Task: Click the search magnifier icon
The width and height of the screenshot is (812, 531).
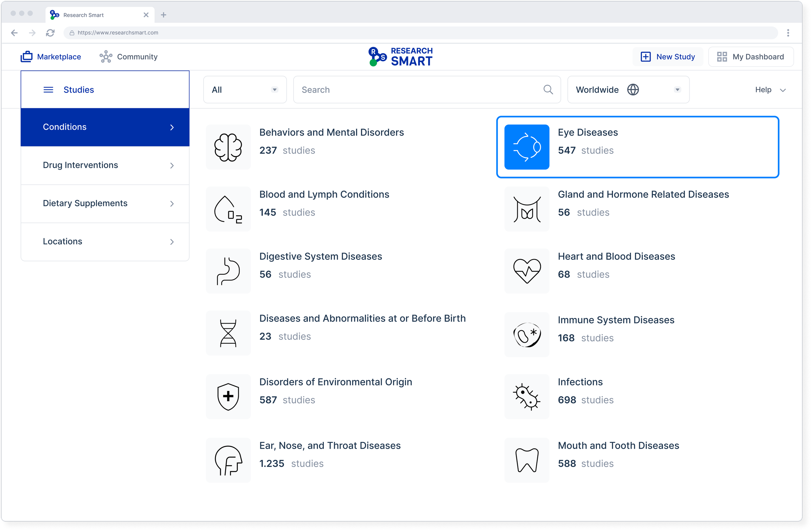Action: (548, 90)
